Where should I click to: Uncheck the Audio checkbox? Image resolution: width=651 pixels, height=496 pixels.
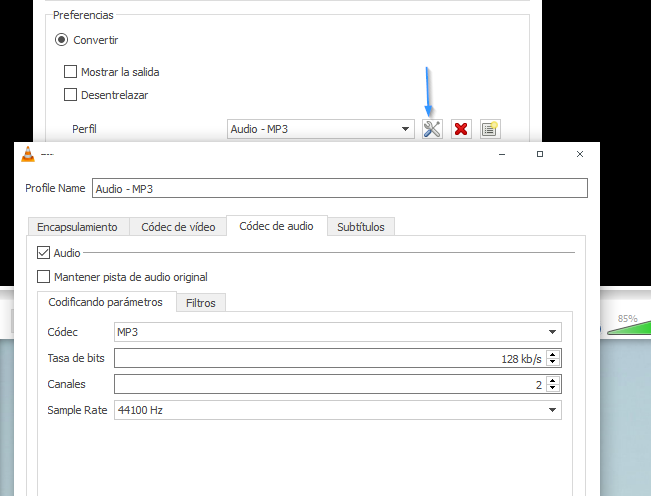(x=44, y=252)
